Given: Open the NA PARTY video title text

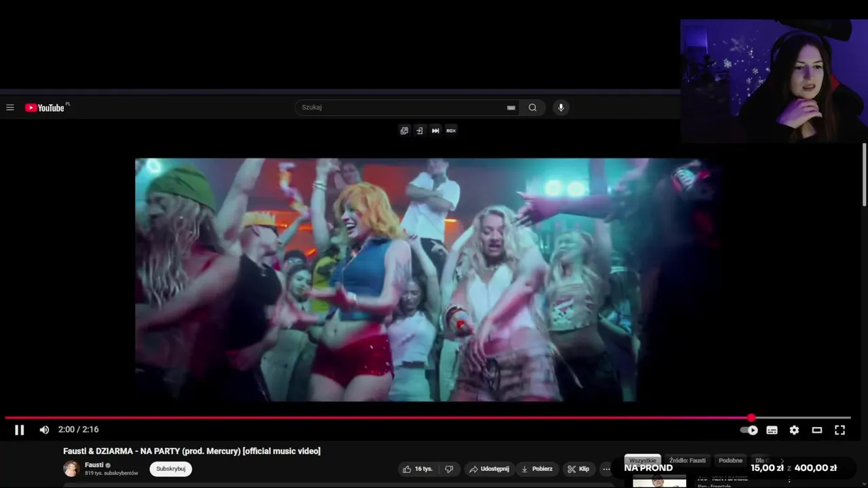Looking at the screenshot, I should tap(192, 451).
